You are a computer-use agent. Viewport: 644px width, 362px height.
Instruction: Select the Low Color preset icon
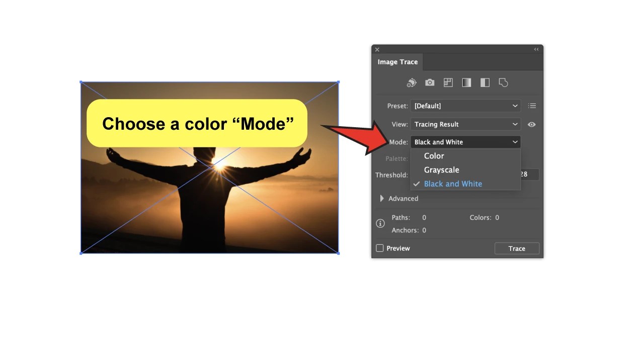[448, 82]
